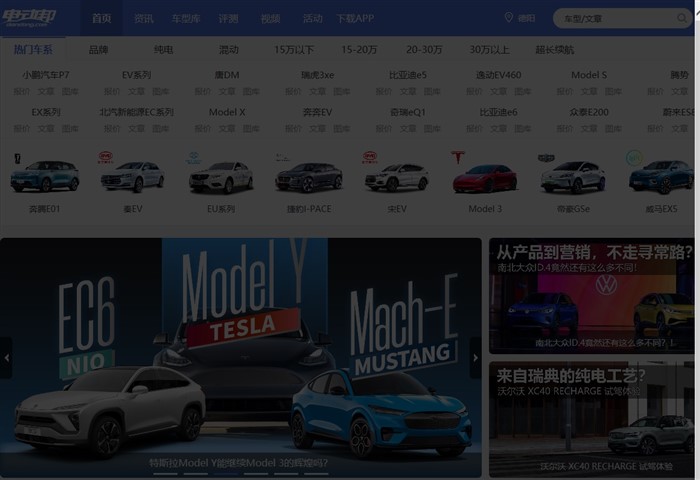Open the 奔腾E01 car thumbnail
Screen dimensions: 700x480
pyautogui.click(x=45, y=176)
